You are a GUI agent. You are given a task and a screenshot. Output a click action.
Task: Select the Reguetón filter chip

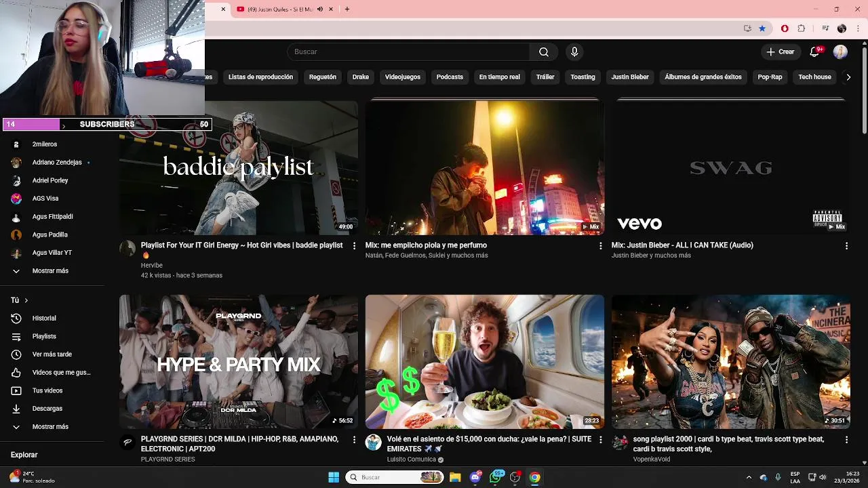[323, 77]
